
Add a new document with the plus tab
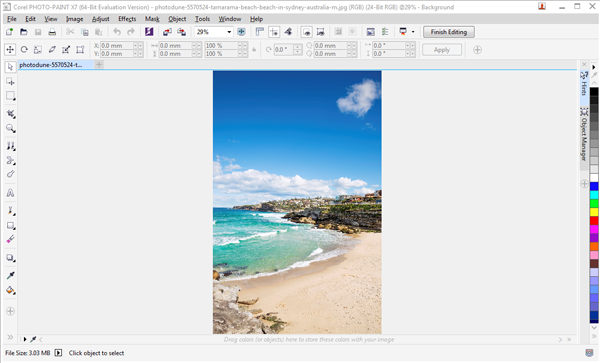coord(99,65)
